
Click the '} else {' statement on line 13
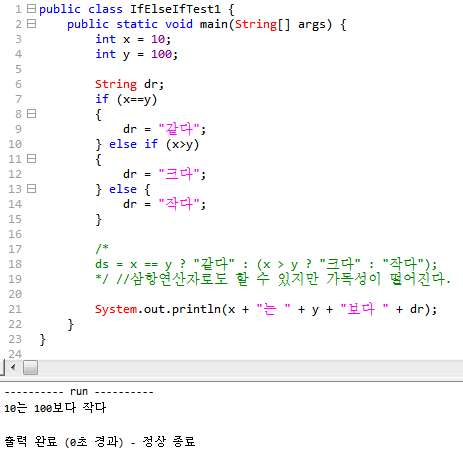pos(123,189)
